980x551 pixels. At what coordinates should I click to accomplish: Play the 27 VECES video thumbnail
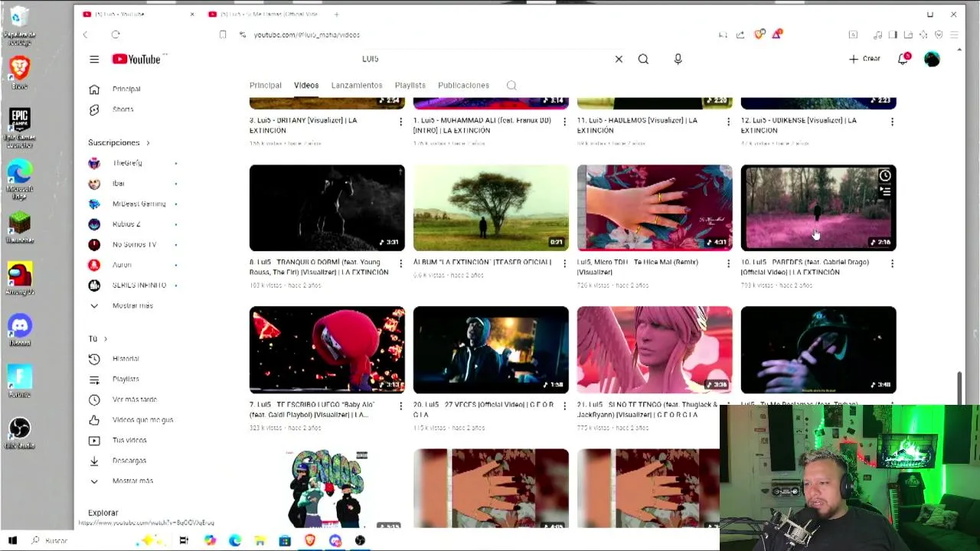(x=491, y=350)
